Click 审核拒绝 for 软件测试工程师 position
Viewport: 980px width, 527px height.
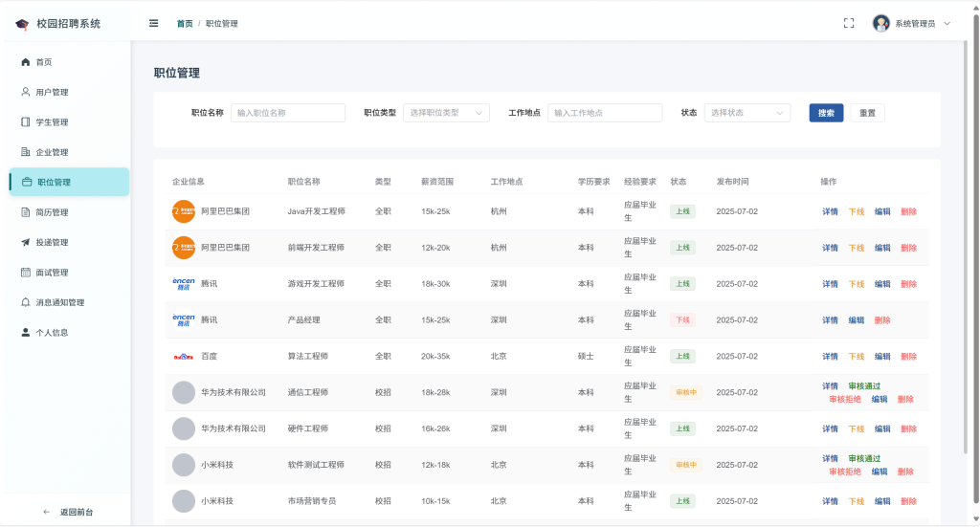coord(845,472)
